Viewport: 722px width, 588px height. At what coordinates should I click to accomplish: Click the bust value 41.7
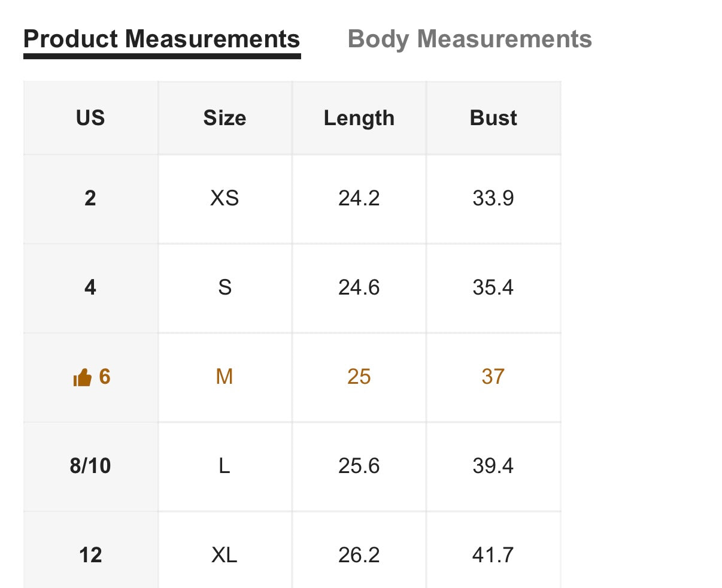(x=493, y=555)
